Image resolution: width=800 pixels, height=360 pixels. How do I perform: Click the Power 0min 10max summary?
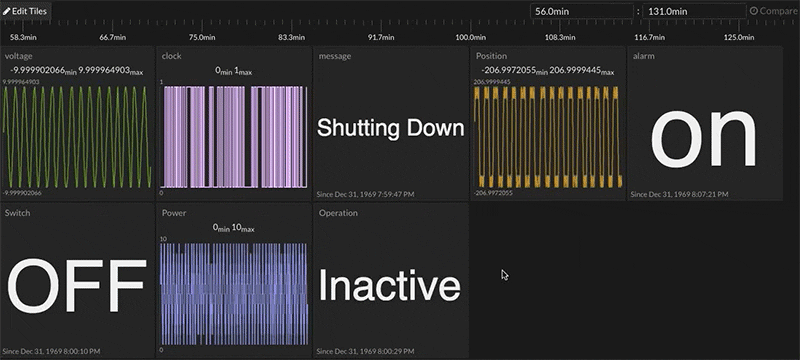(234, 228)
